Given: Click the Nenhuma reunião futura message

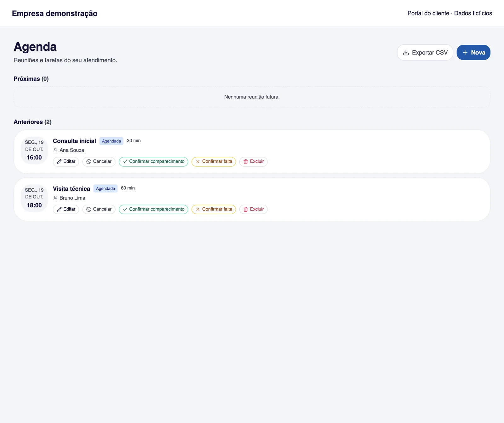Looking at the screenshot, I should [252, 97].
